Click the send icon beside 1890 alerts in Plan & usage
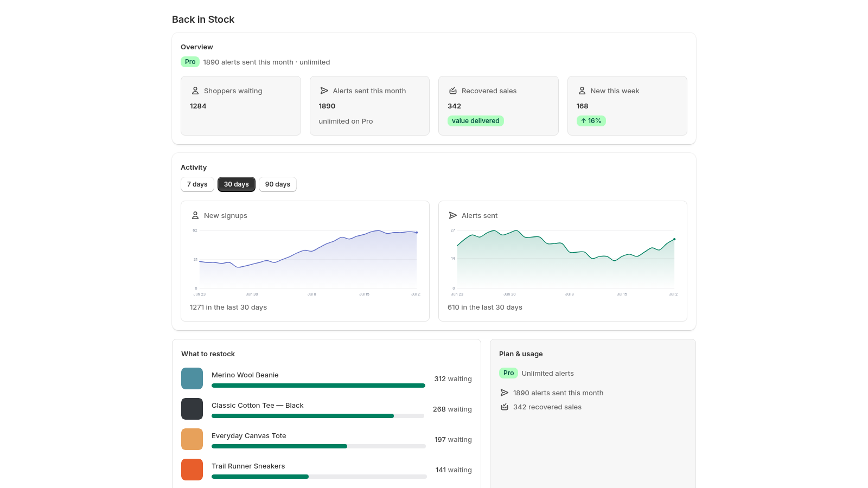This screenshot has width=868, height=488. pyautogui.click(x=505, y=393)
